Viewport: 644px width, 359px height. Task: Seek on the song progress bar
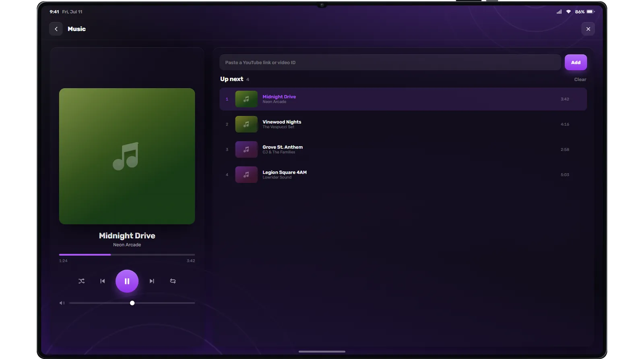127,255
